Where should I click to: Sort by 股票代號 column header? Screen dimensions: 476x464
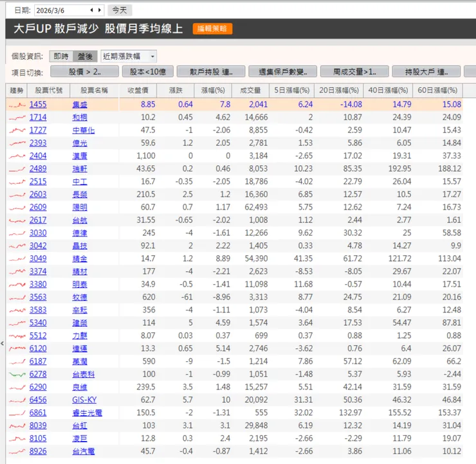click(x=49, y=91)
